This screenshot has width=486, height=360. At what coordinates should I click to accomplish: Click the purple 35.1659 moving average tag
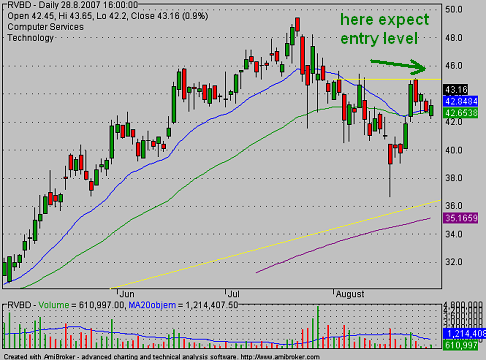click(x=461, y=218)
